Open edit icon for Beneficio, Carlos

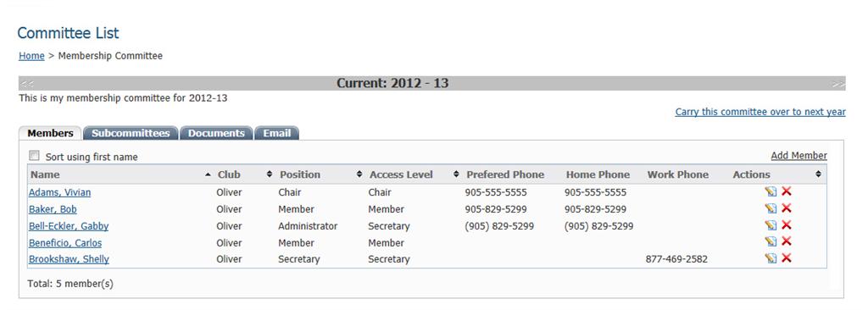tap(771, 241)
